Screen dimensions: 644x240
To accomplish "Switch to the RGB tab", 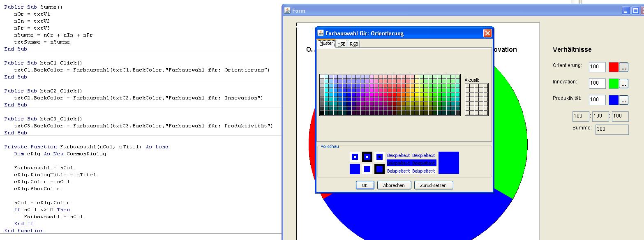I will click(x=354, y=44).
